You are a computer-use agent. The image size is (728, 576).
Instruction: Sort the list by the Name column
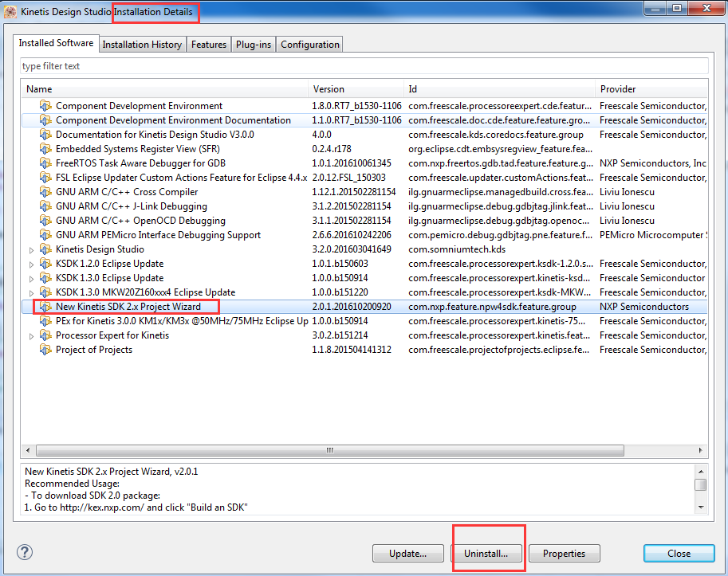pyautogui.click(x=165, y=89)
